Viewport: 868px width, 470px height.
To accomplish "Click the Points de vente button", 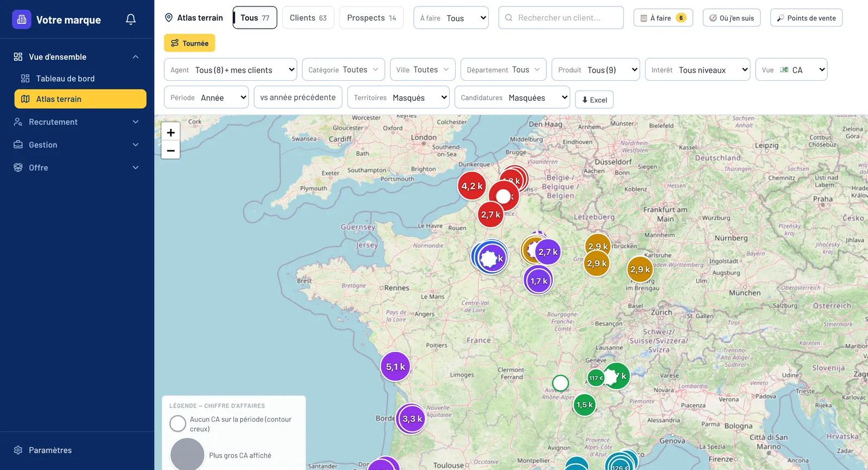I will (806, 18).
